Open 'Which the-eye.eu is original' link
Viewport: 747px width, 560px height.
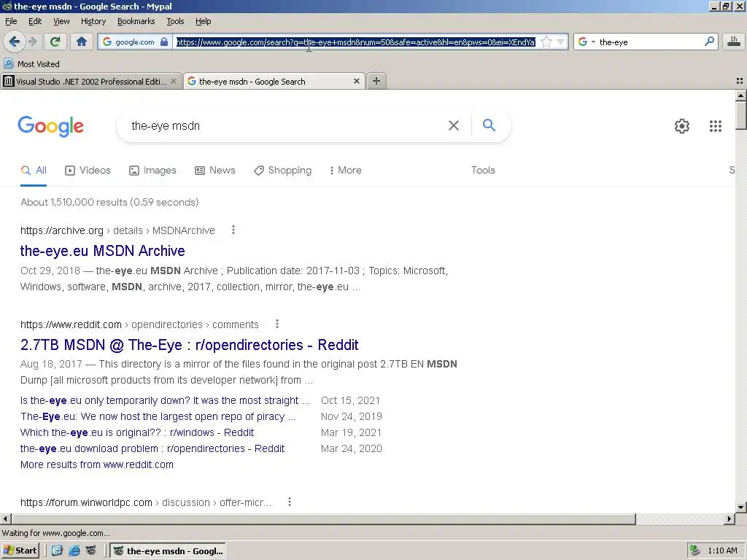click(x=137, y=433)
